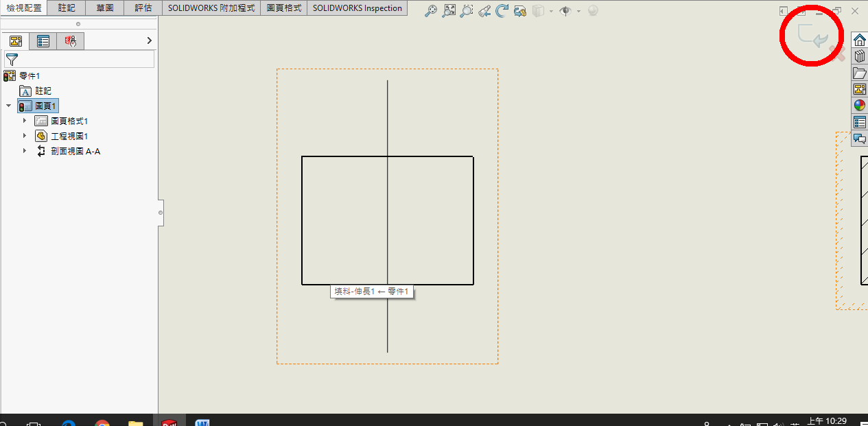Open the 評估 ribbon tab
Image resolution: width=868 pixels, height=426 pixels.
(143, 8)
